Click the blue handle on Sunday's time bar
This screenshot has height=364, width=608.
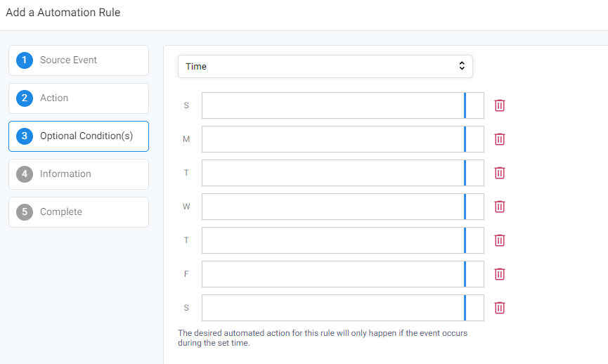tap(465, 105)
